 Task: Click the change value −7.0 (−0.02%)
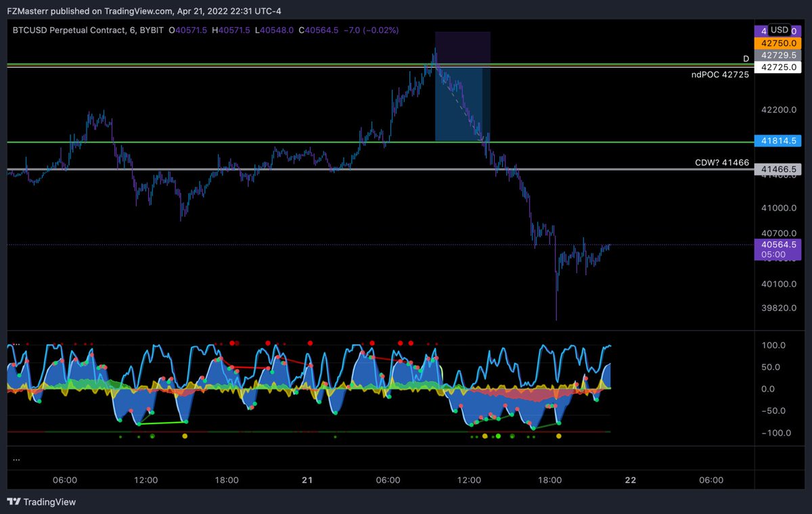371,30
